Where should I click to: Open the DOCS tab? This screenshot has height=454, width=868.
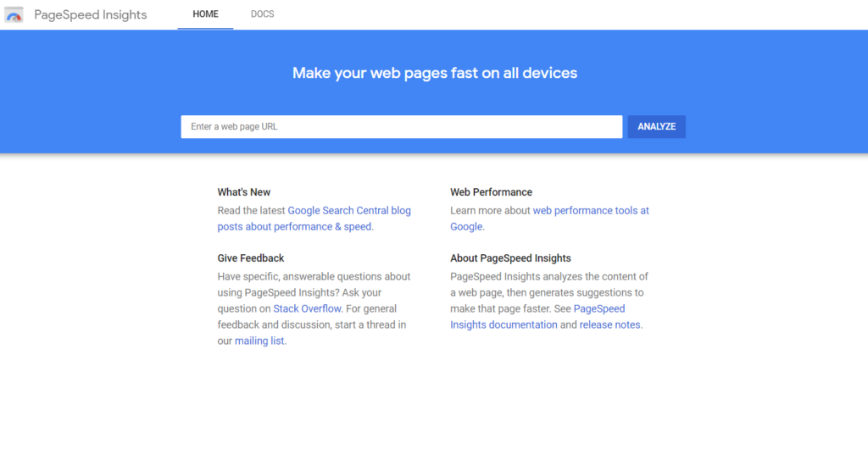263,14
